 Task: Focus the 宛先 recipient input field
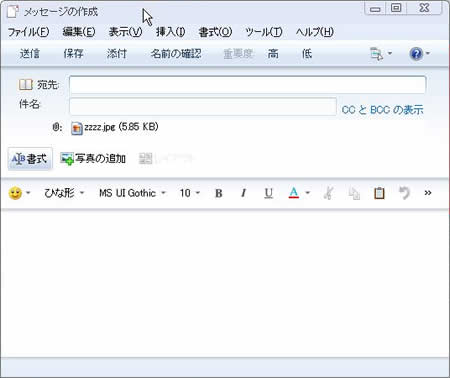[248, 85]
